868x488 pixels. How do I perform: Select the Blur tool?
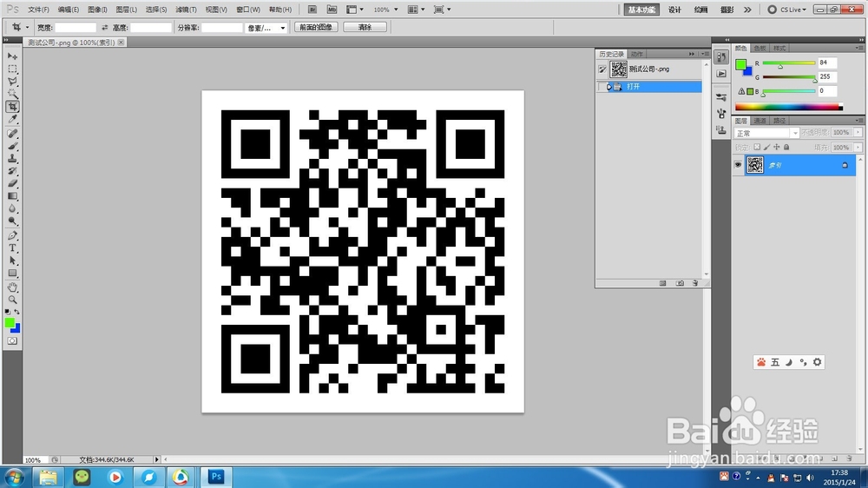pos(12,208)
